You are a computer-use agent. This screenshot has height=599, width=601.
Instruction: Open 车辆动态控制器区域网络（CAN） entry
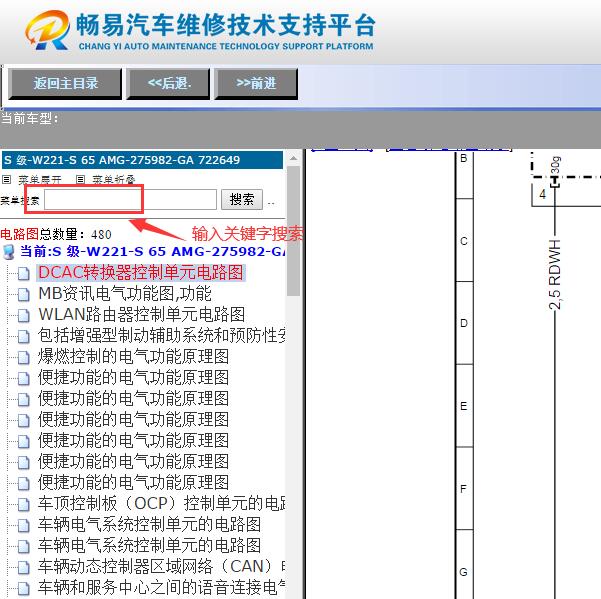click(x=161, y=566)
